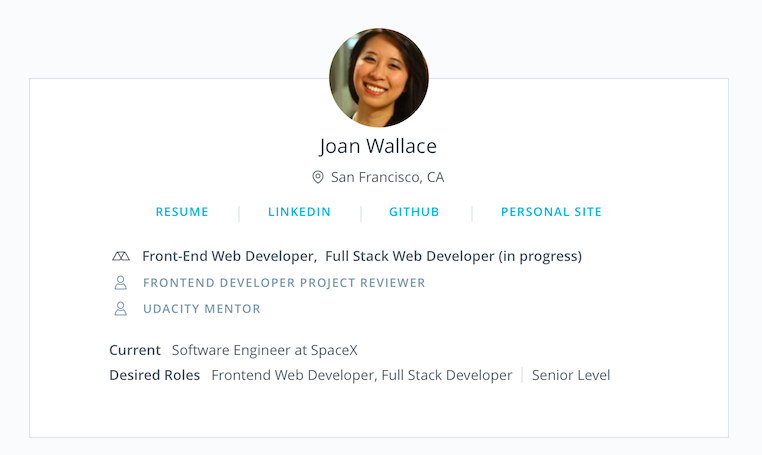Click the person icon beside Udacity Mentor
Image resolution: width=762 pixels, height=455 pixels.
click(x=121, y=309)
